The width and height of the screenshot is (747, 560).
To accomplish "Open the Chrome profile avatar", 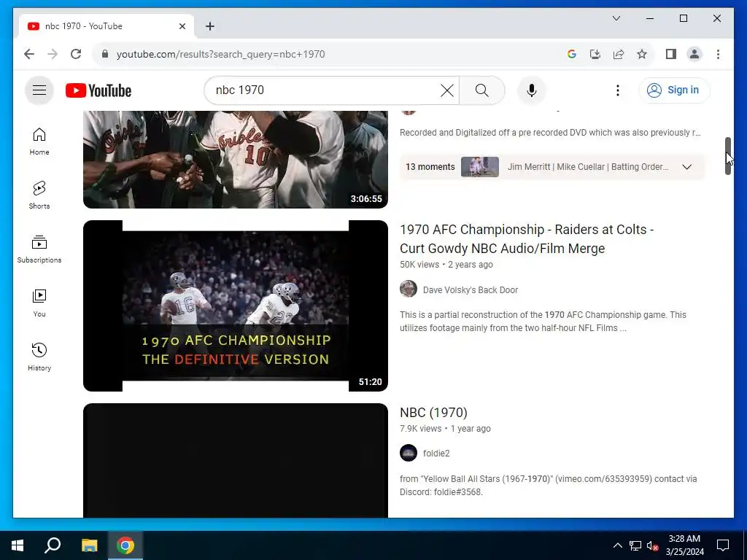I will 694,54.
